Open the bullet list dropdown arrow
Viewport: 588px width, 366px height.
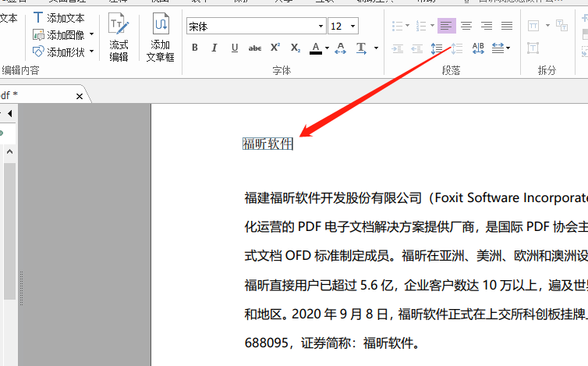(408, 26)
